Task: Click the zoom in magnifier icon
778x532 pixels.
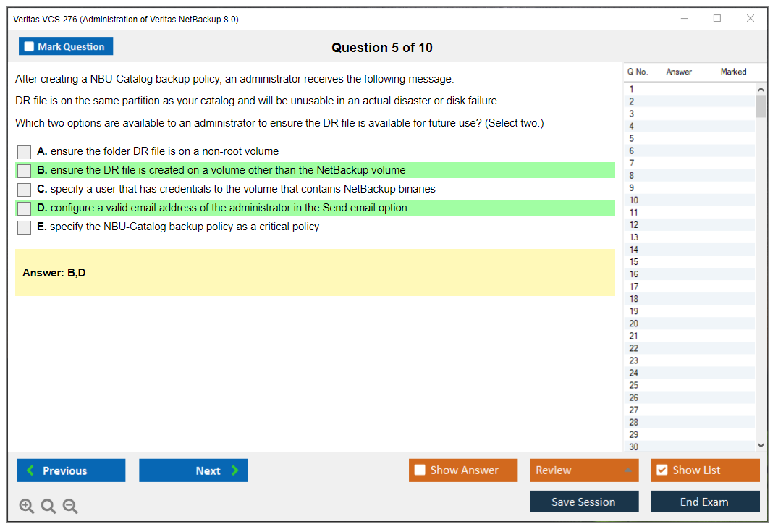Action: [x=27, y=507]
